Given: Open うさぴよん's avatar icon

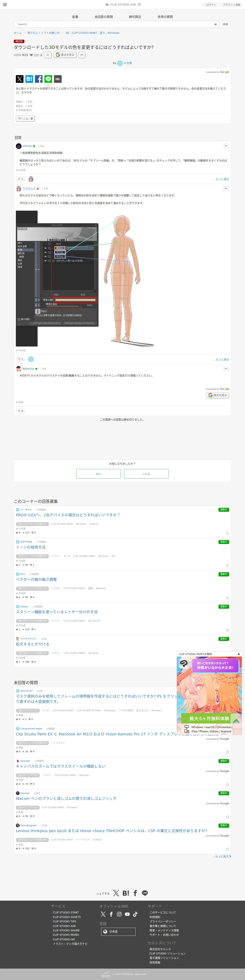Looking at the screenshot, I should (x=19, y=189).
